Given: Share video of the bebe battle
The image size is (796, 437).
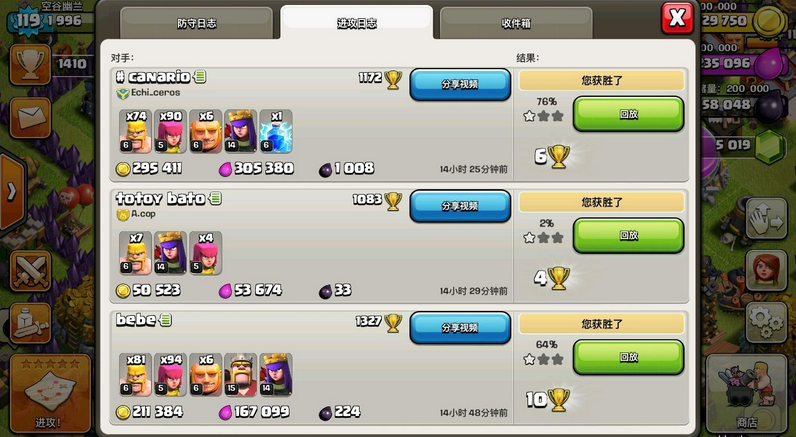Looking at the screenshot, I should 460,328.
